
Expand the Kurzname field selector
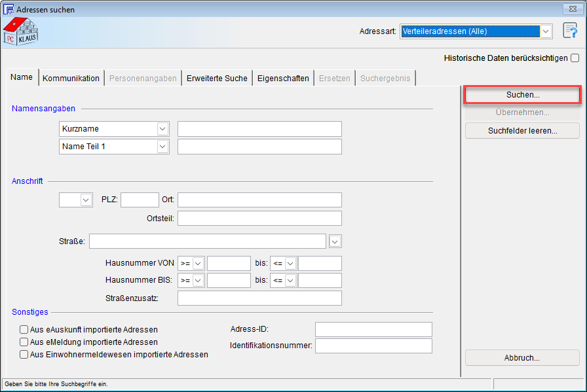coord(162,129)
